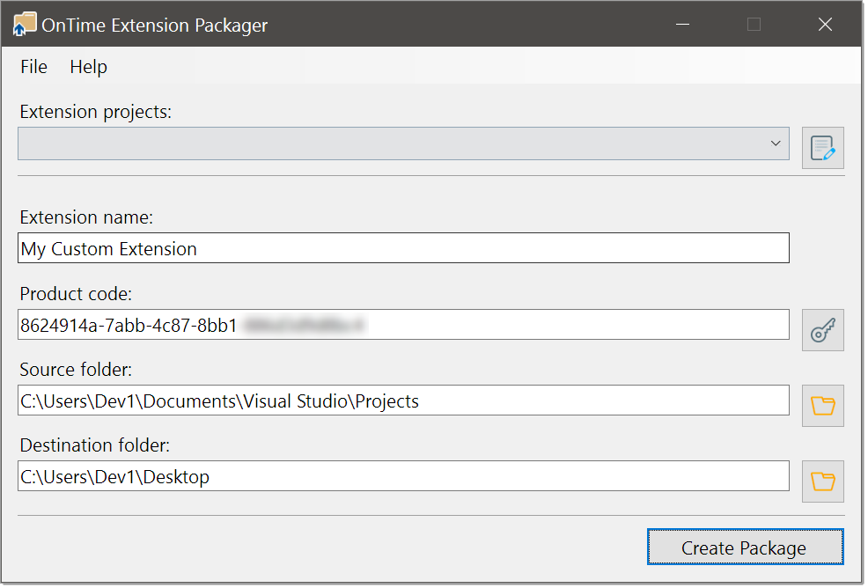
Task: Click inside the Product code field
Action: pyautogui.click(x=405, y=326)
